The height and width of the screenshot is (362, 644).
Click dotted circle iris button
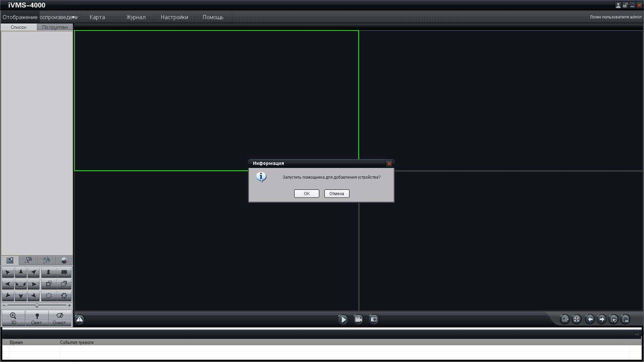[49, 296]
